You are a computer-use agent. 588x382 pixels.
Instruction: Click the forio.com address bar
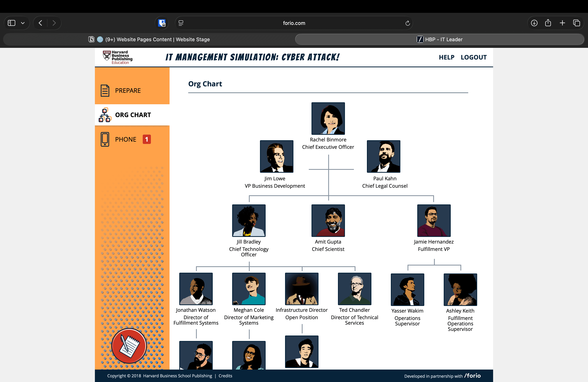coord(294,23)
